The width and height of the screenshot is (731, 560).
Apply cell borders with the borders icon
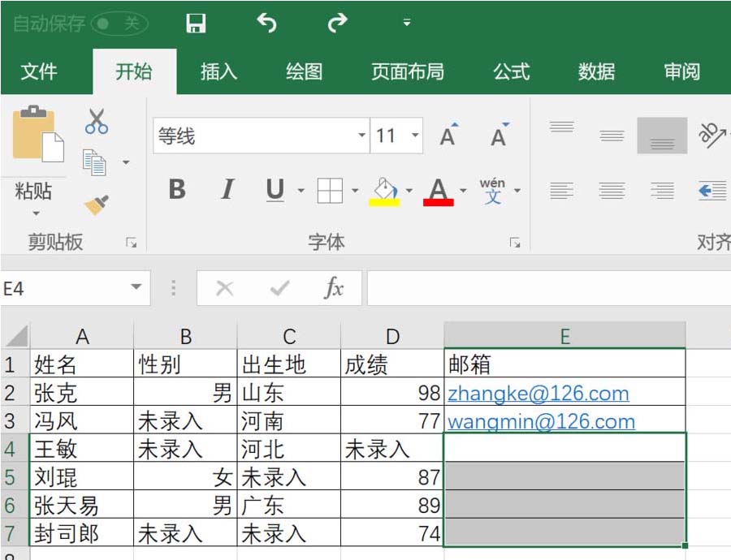330,191
